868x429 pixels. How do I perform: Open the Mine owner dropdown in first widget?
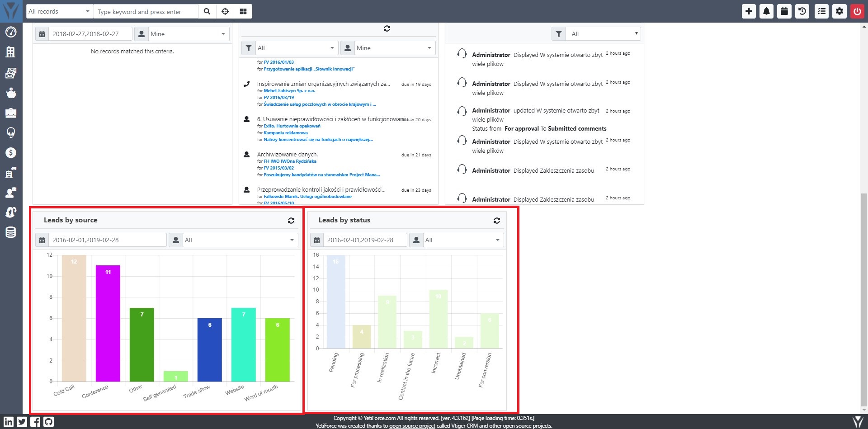(189, 34)
